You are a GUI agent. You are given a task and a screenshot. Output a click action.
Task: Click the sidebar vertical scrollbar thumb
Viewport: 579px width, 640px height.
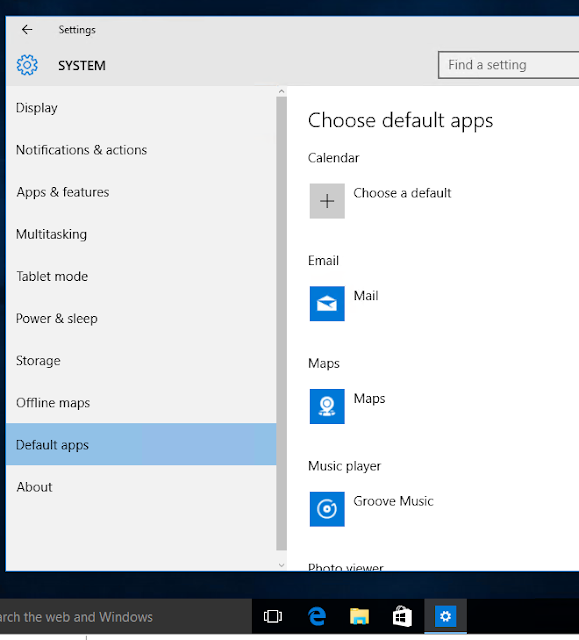tap(281, 323)
